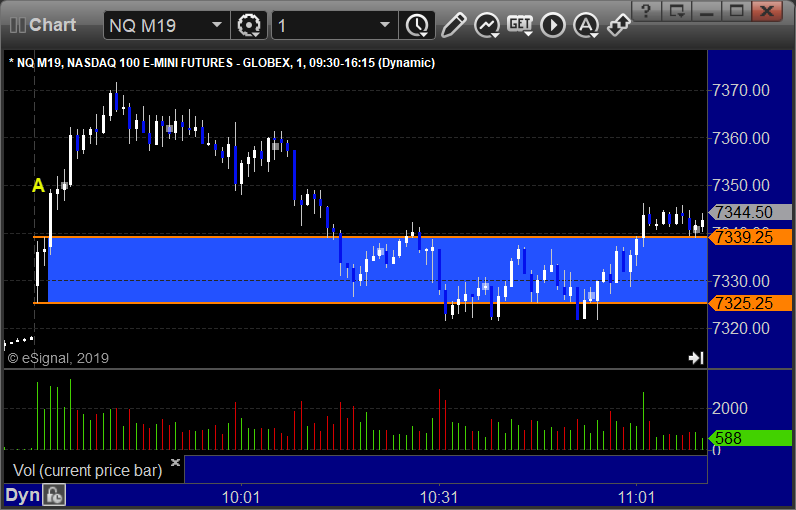The height and width of the screenshot is (510, 796).
Task: Click the 7350.00 price axis label
Action: point(741,185)
